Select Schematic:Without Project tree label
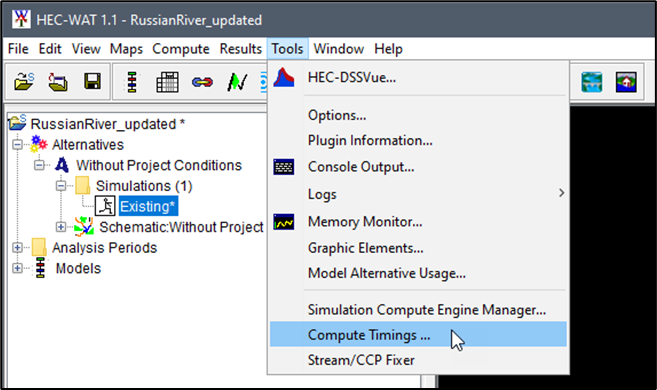 [x=181, y=227]
